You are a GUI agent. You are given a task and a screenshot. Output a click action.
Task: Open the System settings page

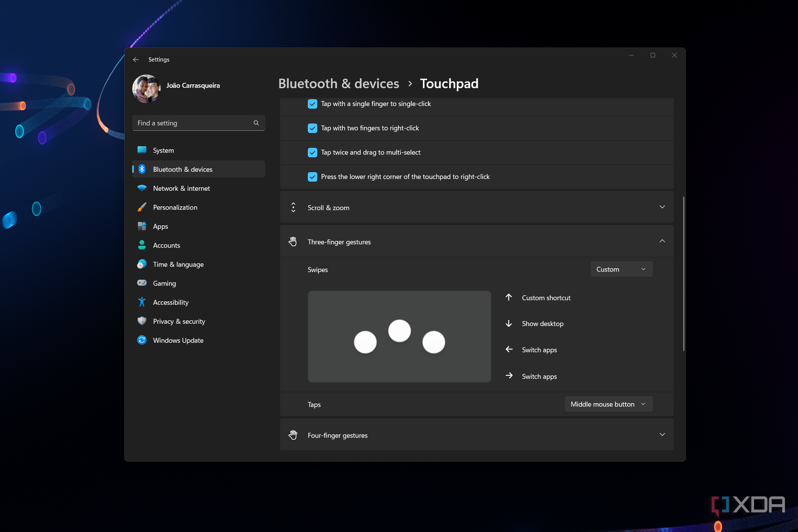163,150
